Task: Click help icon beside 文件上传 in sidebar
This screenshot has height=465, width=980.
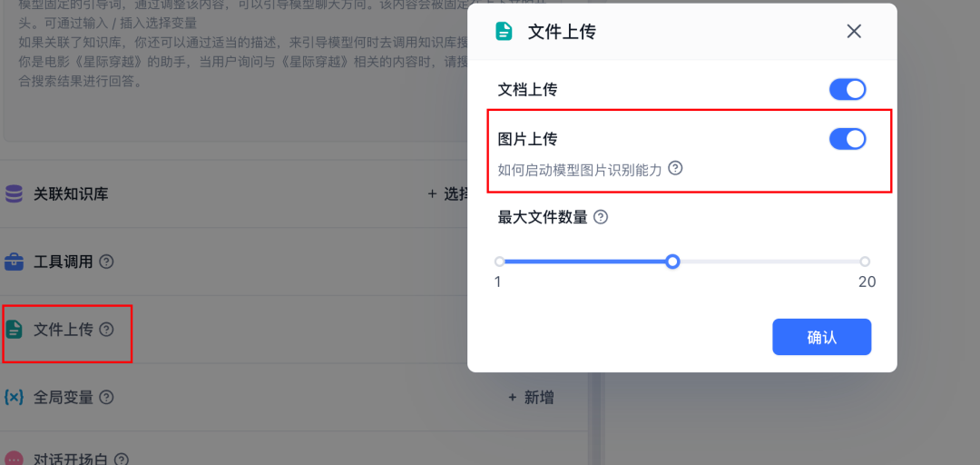Action: pos(106,330)
